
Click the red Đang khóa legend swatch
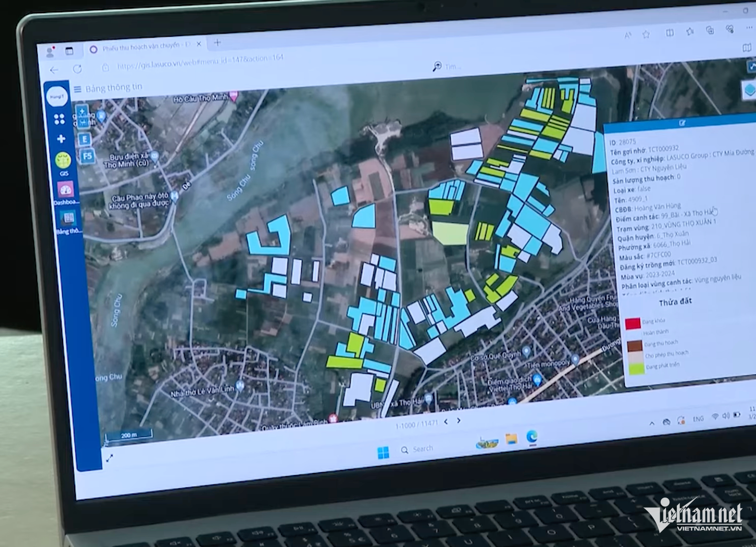point(633,323)
